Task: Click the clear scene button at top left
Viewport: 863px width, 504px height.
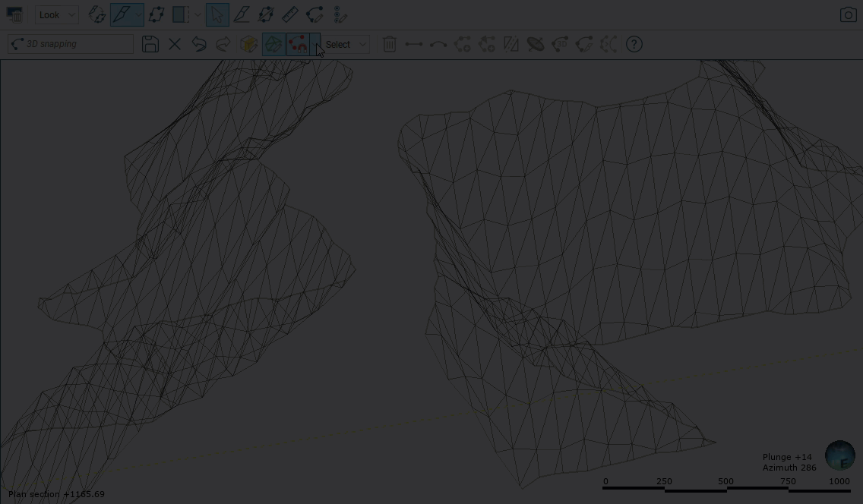Action: coord(14,14)
